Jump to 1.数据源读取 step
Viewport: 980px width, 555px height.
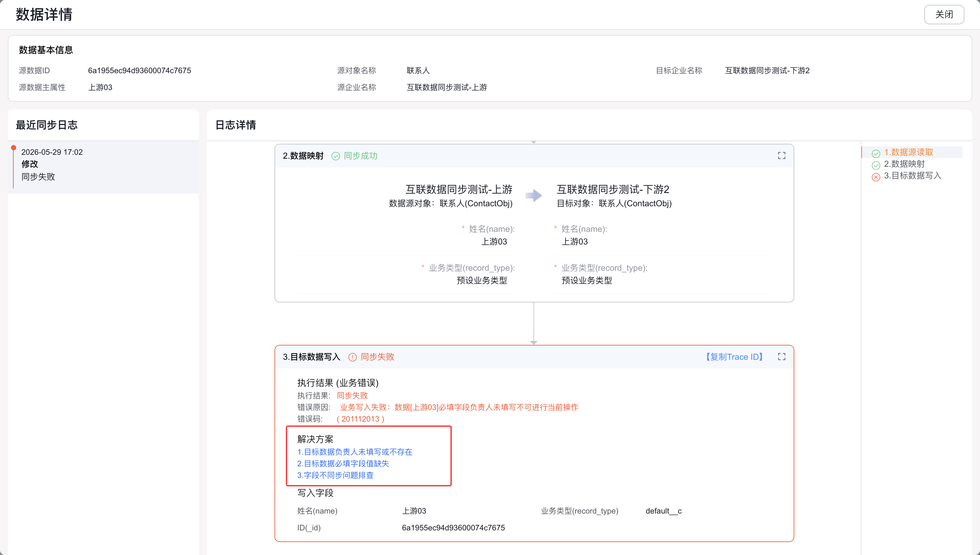pos(908,152)
